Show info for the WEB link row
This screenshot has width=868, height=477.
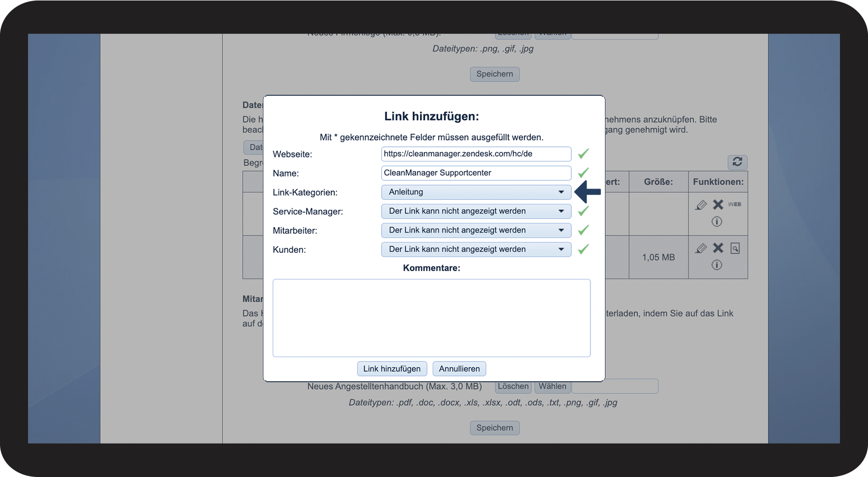point(717,222)
